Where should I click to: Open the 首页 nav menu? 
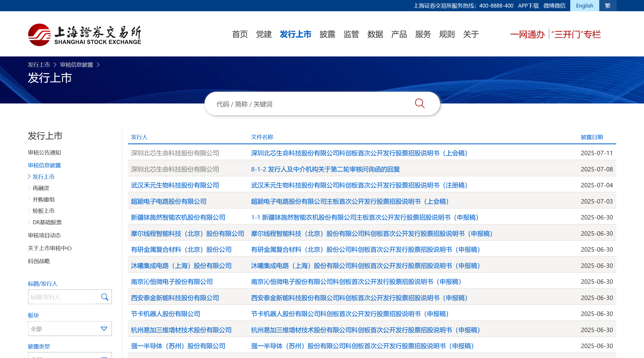240,34
